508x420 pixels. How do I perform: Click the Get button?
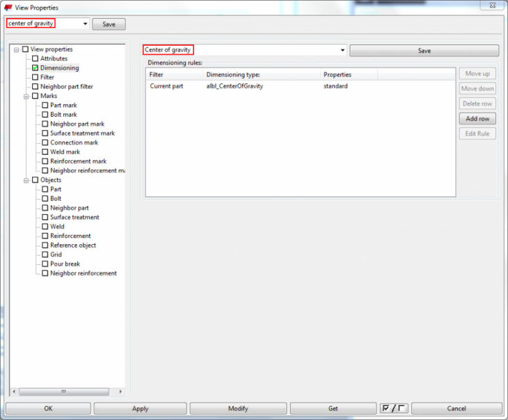click(x=333, y=408)
